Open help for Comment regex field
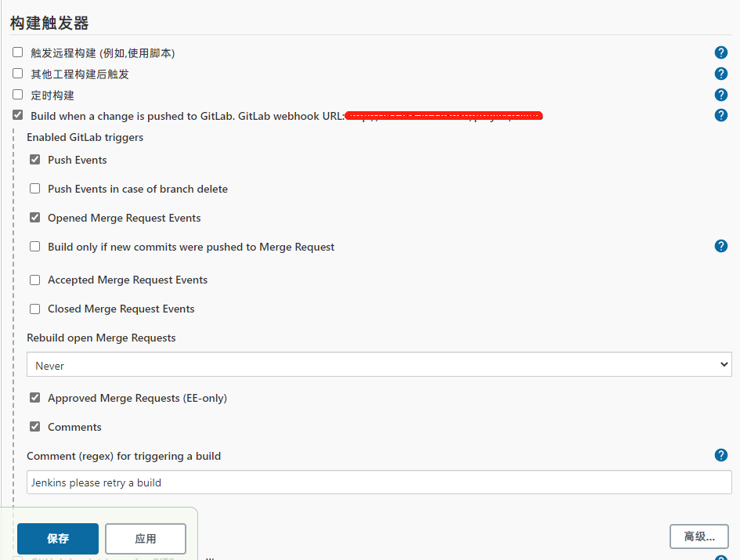This screenshot has width=740, height=560. click(720, 455)
